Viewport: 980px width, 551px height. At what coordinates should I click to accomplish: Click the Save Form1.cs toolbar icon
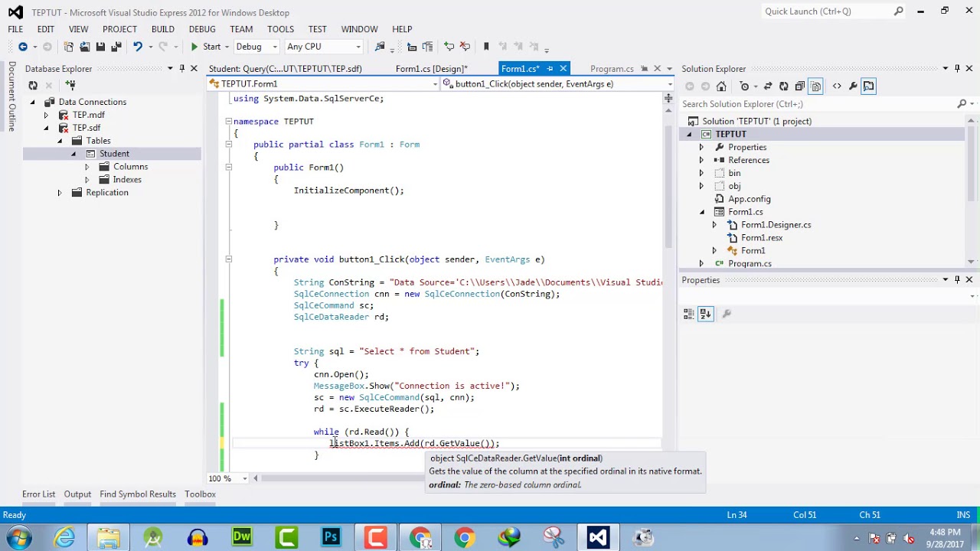tap(100, 47)
